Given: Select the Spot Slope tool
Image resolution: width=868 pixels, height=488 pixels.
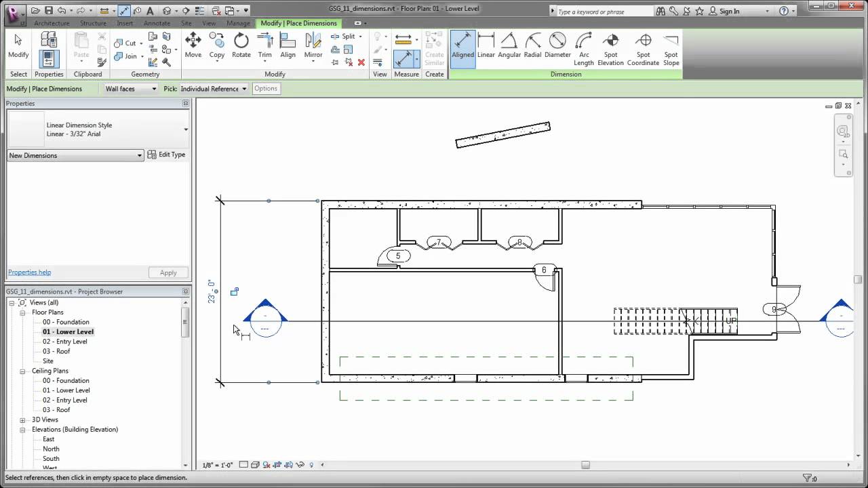Looking at the screenshot, I should [x=671, y=49].
